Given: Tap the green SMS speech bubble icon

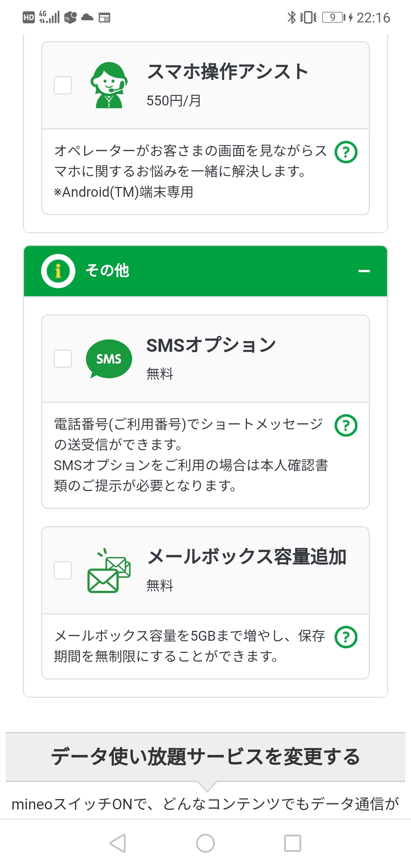Looking at the screenshot, I should (x=109, y=359).
